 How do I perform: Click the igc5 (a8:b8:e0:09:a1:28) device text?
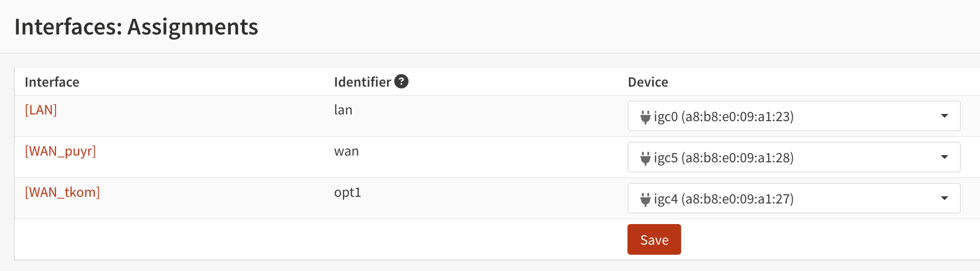[723, 158]
